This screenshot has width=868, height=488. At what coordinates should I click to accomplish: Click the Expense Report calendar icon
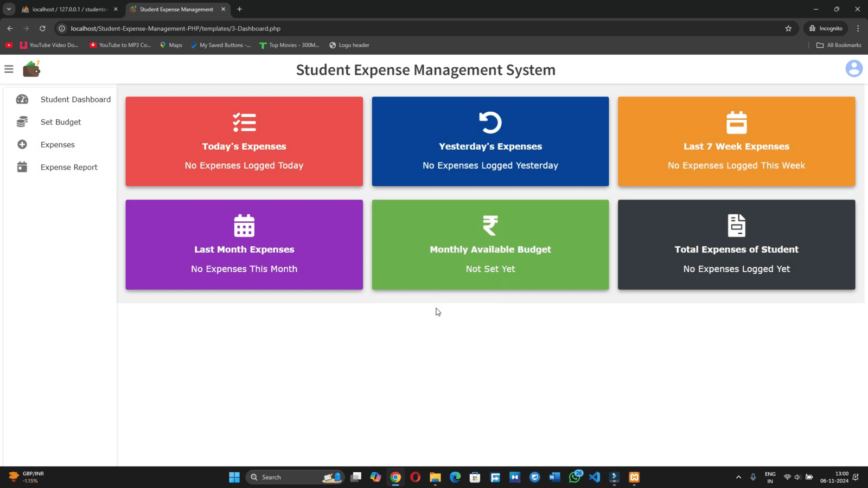22,167
